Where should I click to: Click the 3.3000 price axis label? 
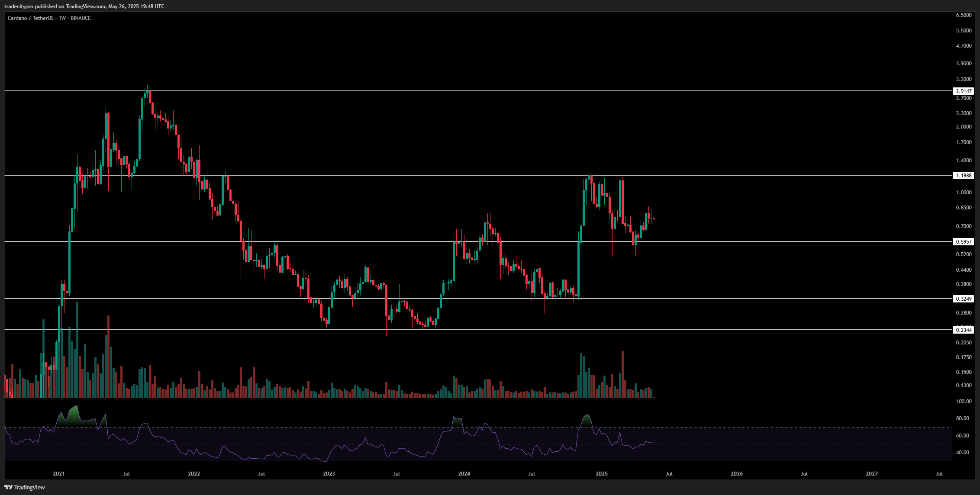(x=964, y=79)
